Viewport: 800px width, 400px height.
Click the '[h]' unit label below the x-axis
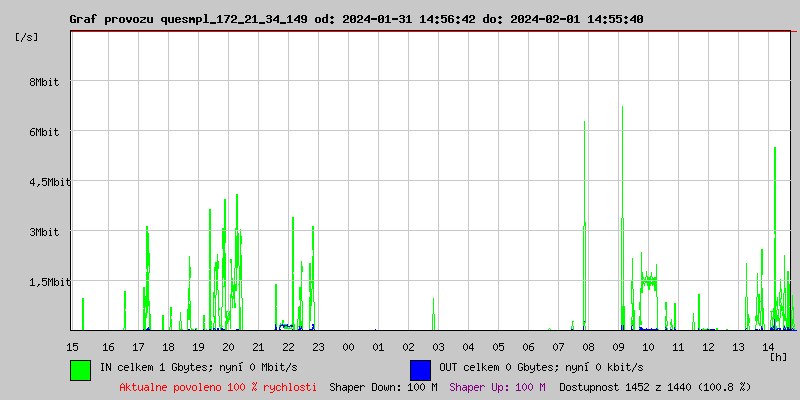click(x=778, y=356)
